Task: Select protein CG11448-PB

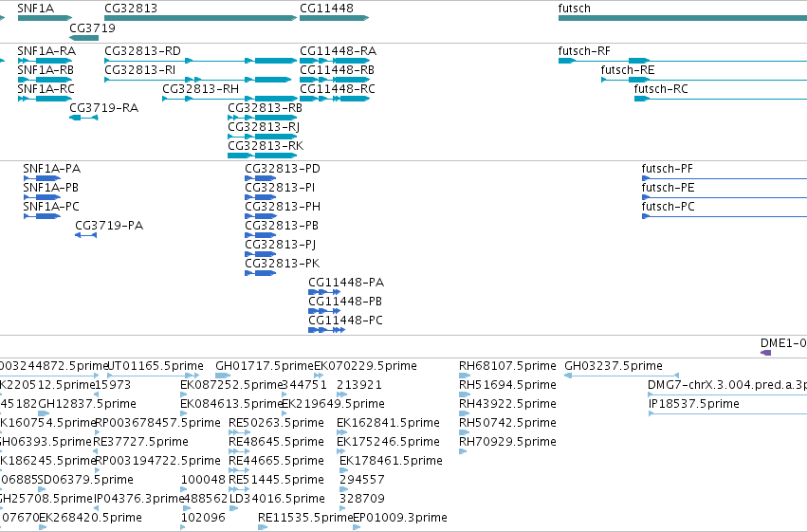Action: coord(324,311)
